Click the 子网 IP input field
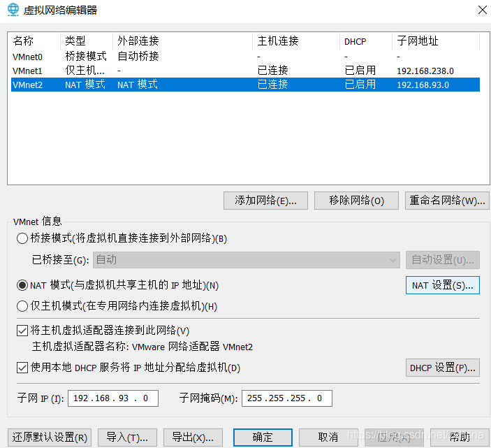The width and height of the screenshot is (491, 448). pos(113,398)
